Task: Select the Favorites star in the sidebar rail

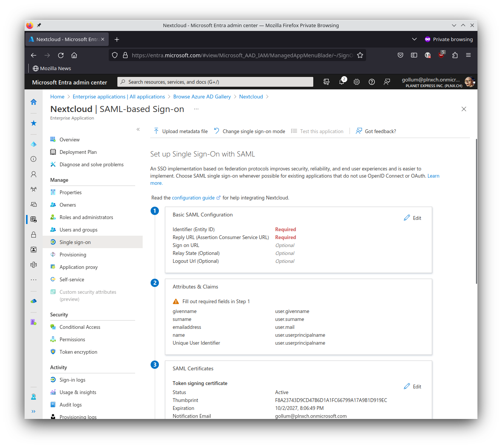Action: point(33,123)
